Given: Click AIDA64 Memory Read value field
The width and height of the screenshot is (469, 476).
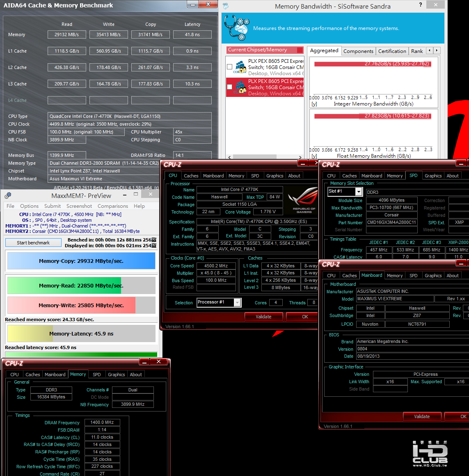Looking at the screenshot, I should coord(67,34).
